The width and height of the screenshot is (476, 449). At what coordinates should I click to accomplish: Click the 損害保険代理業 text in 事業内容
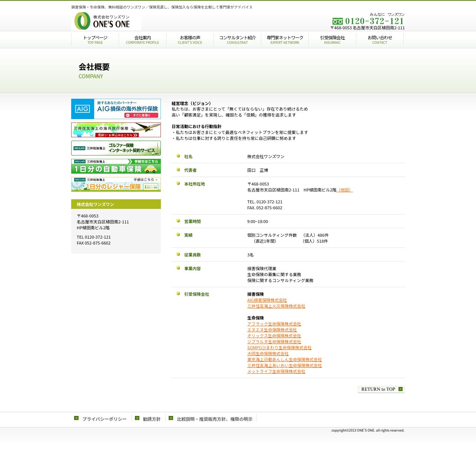point(262,269)
